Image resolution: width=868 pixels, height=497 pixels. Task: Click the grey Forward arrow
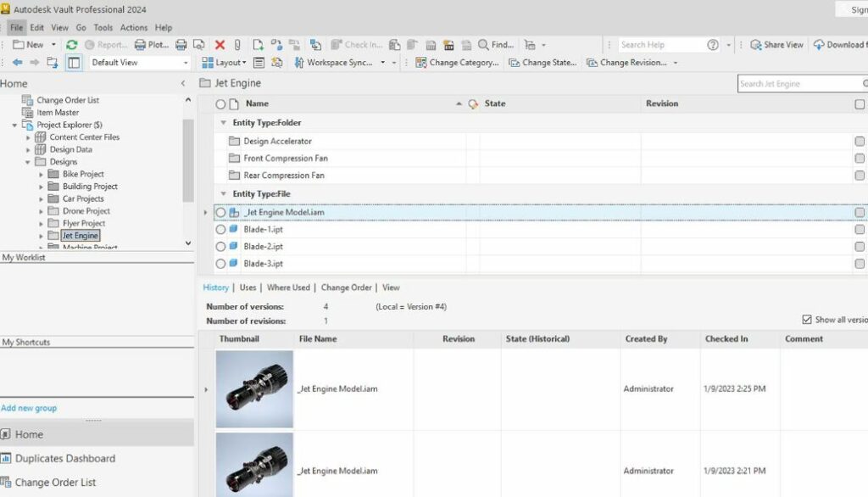coord(34,63)
